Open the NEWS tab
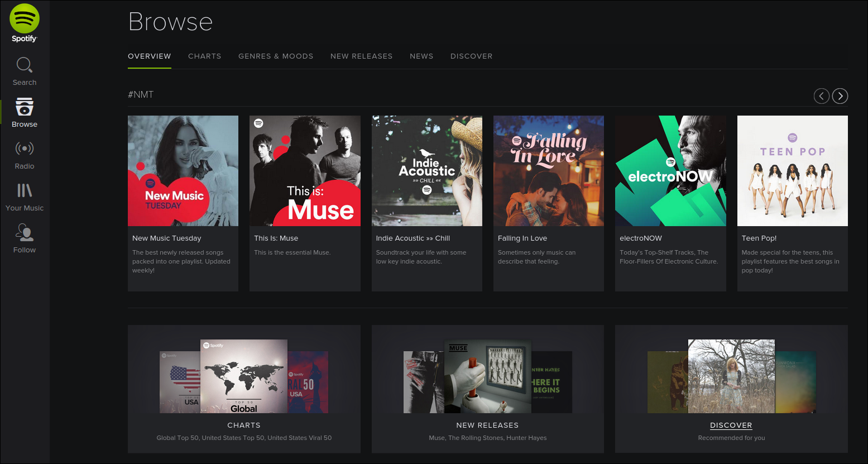 coord(421,56)
